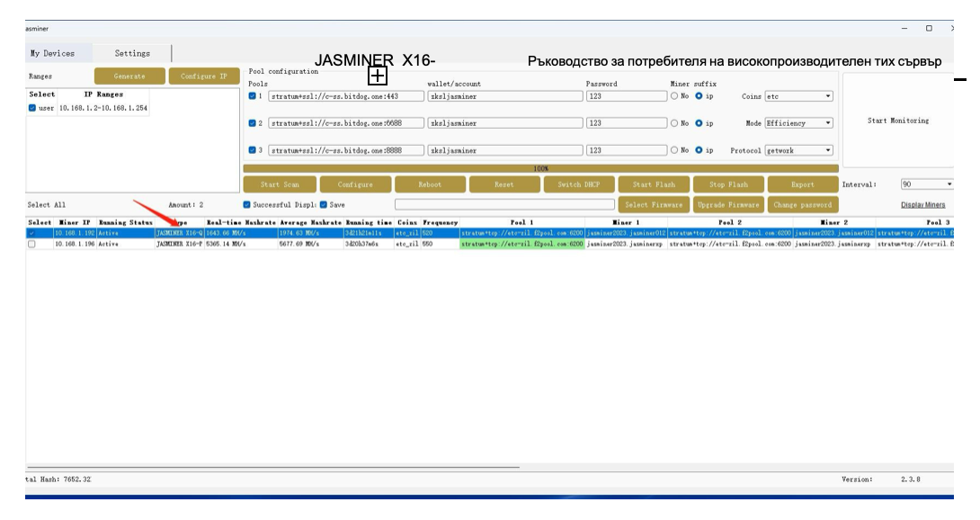Toggle the pool 2 checkbox
The image size is (980, 520).
[253, 123]
